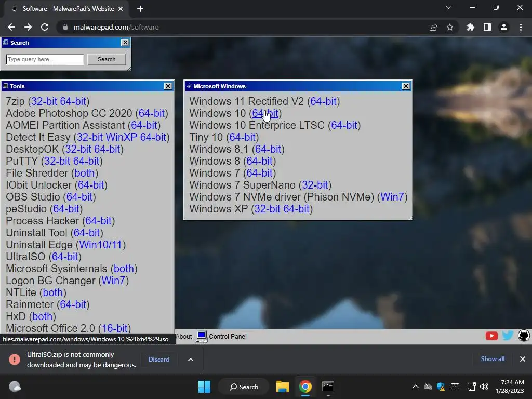Click the Search button in Search panel

coord(107,59)
